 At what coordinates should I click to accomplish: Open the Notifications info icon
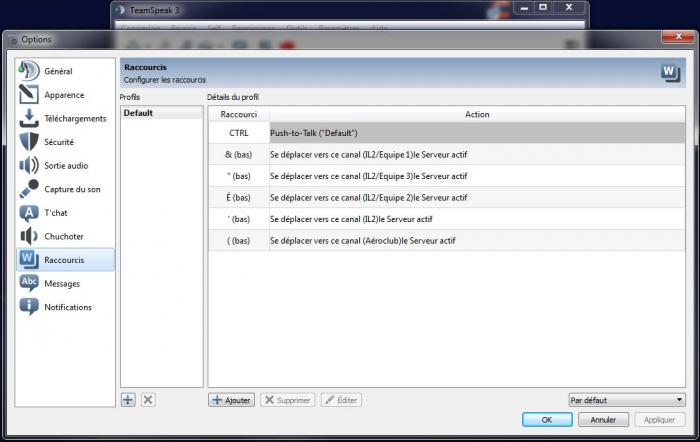(x=29, y=307)
